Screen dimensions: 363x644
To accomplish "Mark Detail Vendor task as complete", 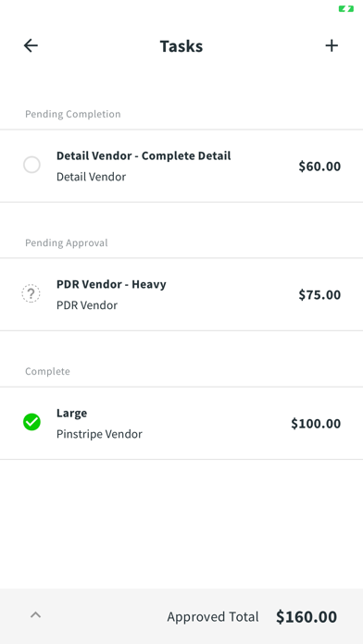I will click(x=31, y=165).
